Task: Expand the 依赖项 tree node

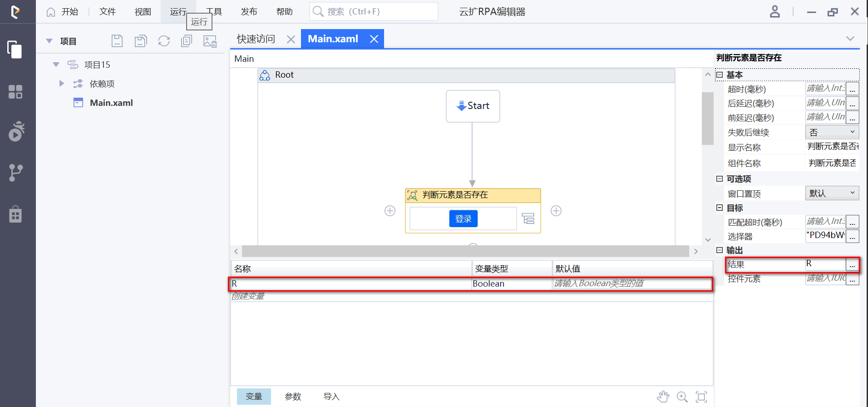Action: click(62, 84)
